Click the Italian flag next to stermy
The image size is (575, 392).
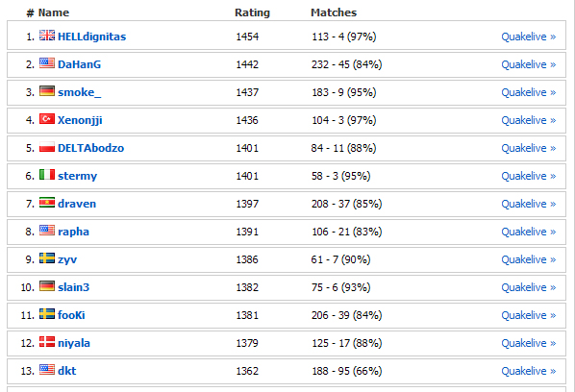[x=47, y=175]
